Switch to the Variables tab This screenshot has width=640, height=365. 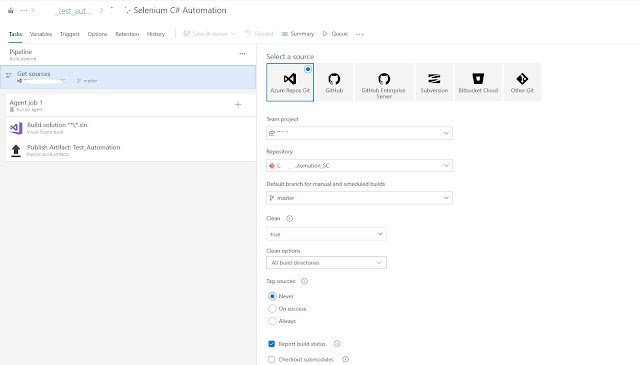(41, 34)
